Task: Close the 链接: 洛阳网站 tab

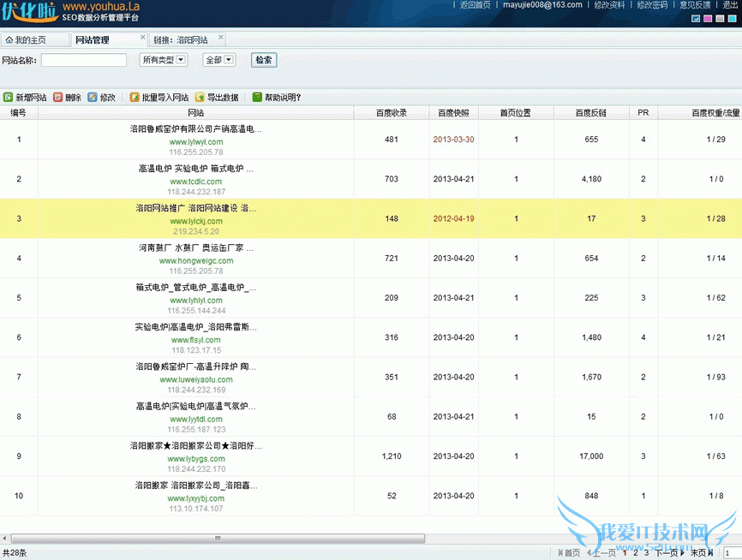Action: point(220,38)
